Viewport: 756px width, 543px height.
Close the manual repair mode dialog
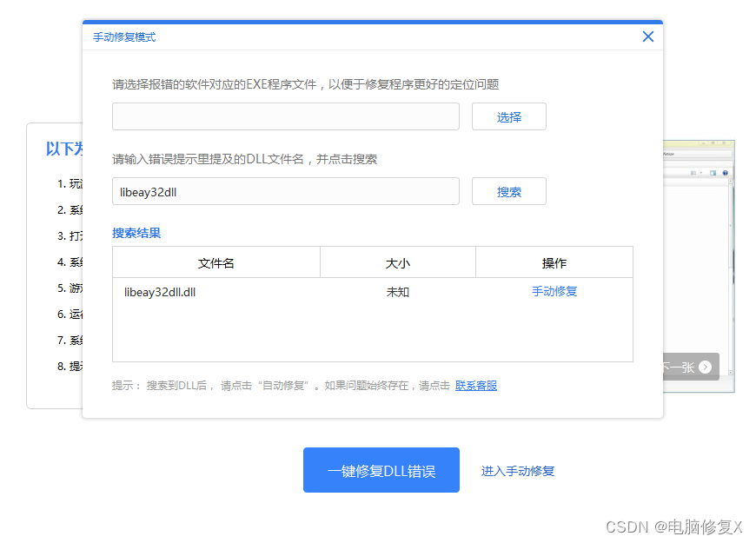648,36
